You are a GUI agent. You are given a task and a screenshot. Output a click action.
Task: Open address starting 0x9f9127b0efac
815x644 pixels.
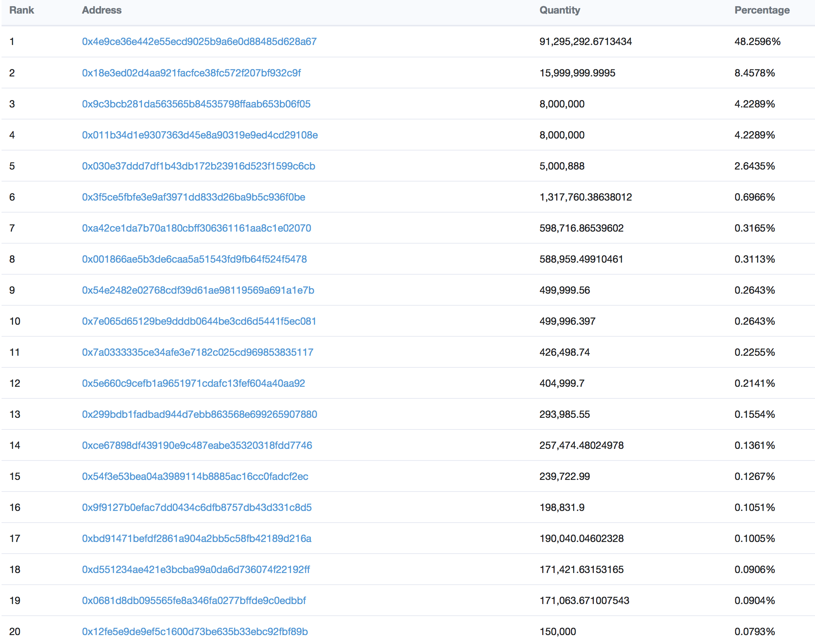click(x=197, y=507)
